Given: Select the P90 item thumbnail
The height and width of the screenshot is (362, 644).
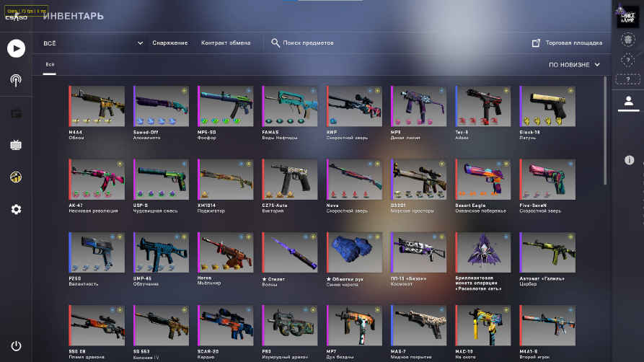Looking at the screenshot, I should (x=290, y=325).
